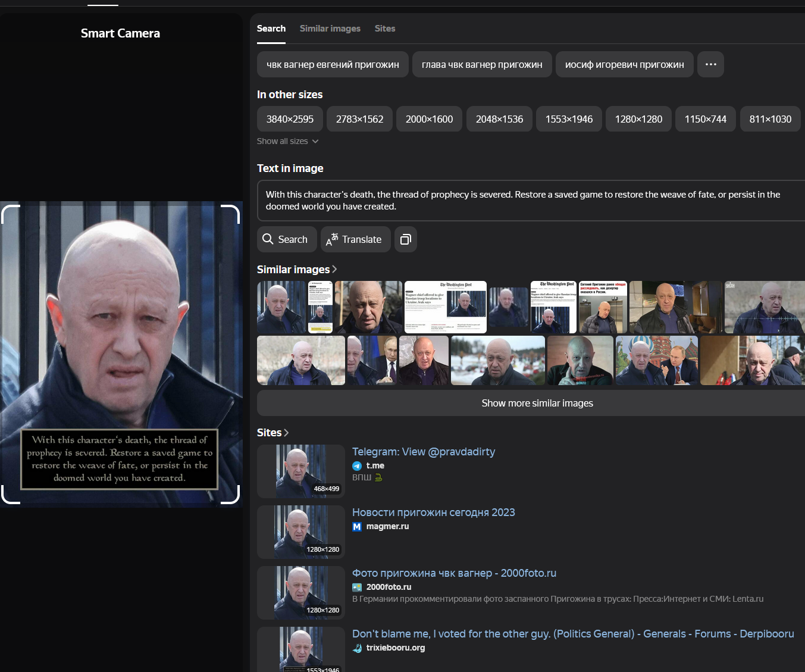805x672 pixels.
Task: Open the magmer.ru 1280×1280 thumbnail
Action: pyautogui.click(x=301, y=532)
